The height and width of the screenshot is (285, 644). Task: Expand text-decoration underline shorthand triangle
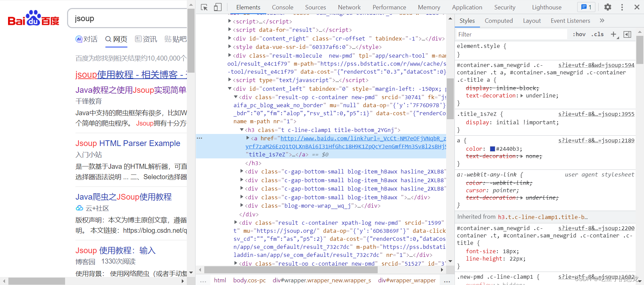(522, 95)
